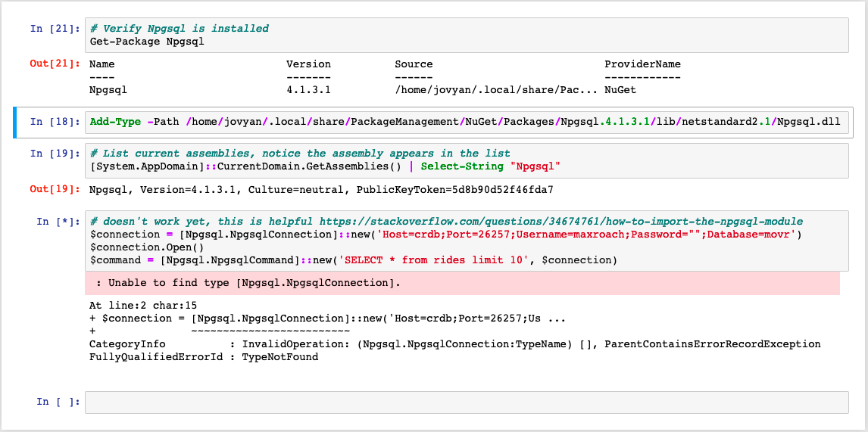Click the empty code cell at bottom
The height and width of the screenshot is (432, 868).
click(x=466, y=402)
